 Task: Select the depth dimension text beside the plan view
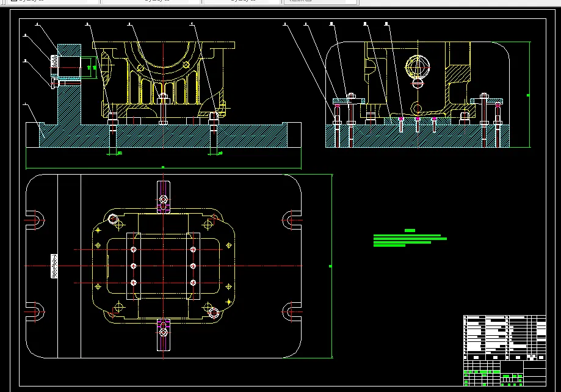click(330, 266)
